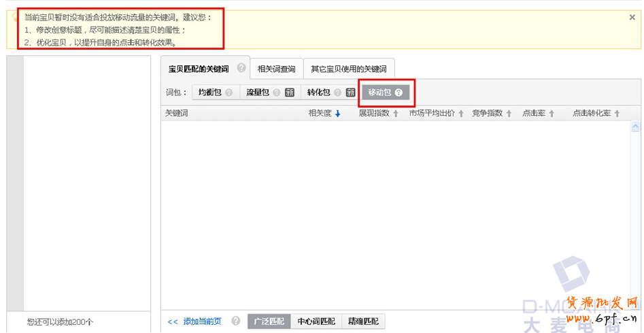Open the 其它宝贝使用的关键词 tab
This screenshot has width=644, height=333.
(x=348, y=69)
